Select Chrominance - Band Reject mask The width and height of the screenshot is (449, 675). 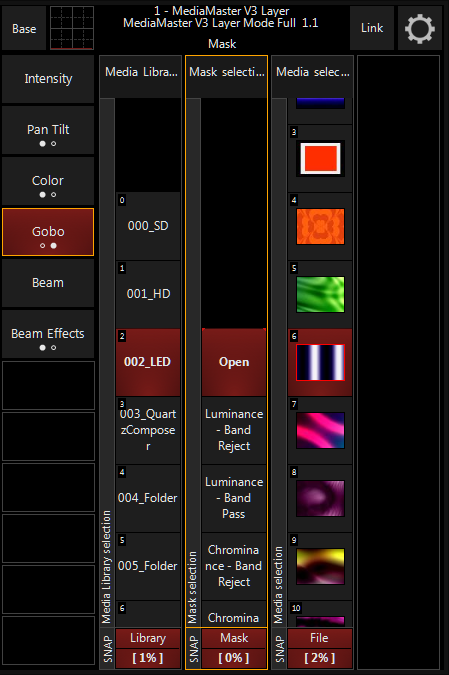(234, 566)
